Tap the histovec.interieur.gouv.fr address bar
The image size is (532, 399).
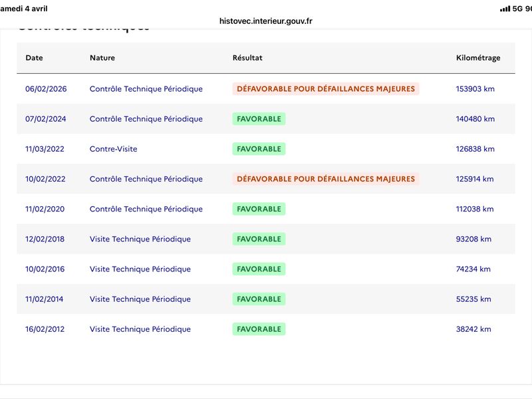pyautogui.click(x=266, y=21)
